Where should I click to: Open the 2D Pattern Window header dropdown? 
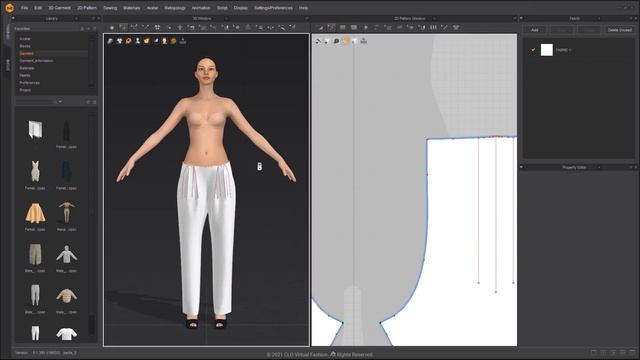[434, 18]
